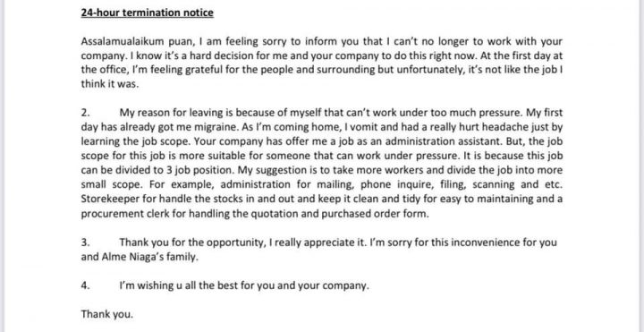Image resolution: width=644 pixels, height=332 pixels.
Task: Click the words "think it was."
Action: (110, 84)
